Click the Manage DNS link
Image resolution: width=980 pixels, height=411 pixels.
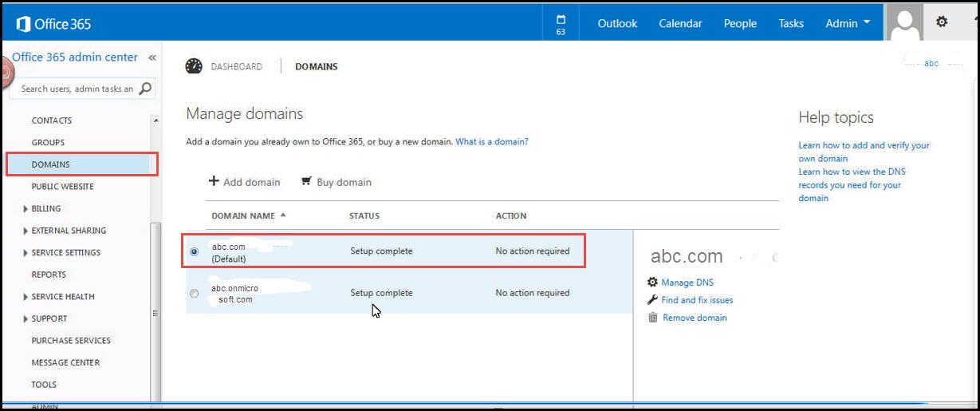click(x=687, y=283)
